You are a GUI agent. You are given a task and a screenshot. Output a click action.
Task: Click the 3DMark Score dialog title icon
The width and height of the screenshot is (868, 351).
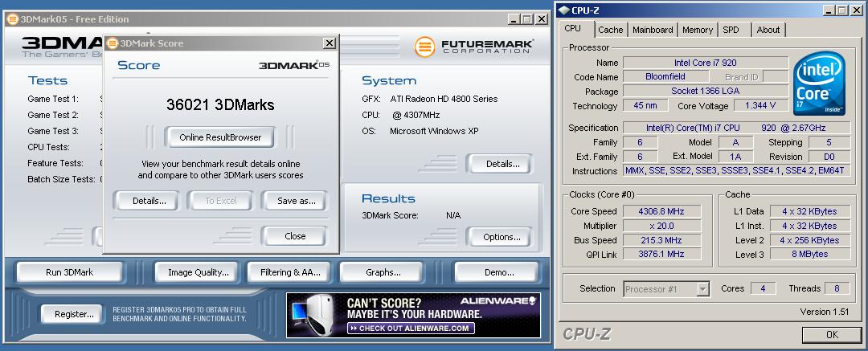(113, 43)
